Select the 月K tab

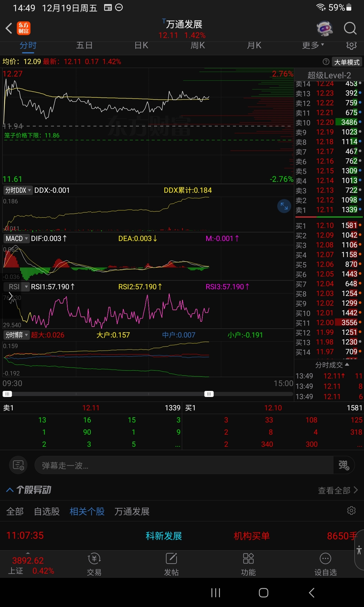coord(254,45)
